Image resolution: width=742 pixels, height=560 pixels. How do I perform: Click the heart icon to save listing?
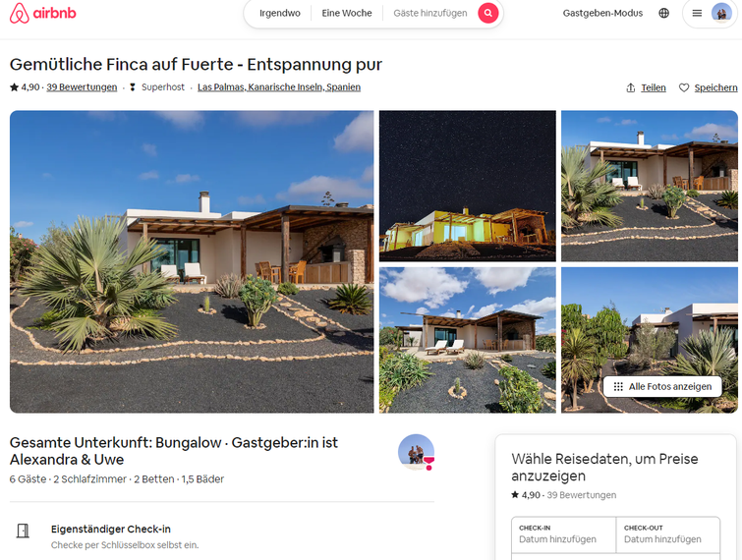684,87
